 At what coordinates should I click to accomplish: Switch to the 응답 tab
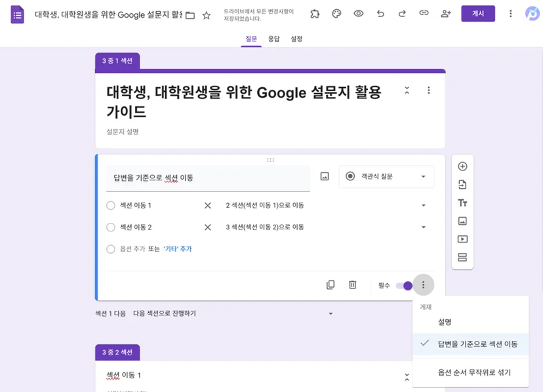coord(273,39)
